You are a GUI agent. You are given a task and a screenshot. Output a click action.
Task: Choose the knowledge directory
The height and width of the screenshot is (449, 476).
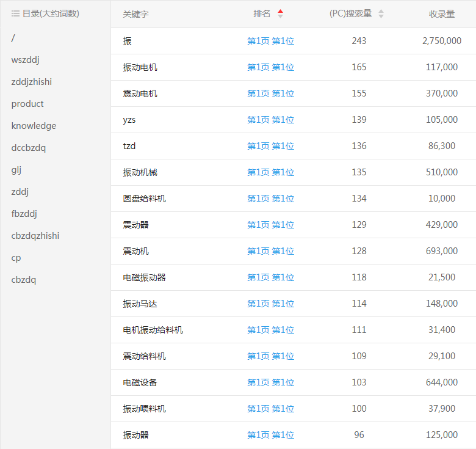click(x=34, y=126)
